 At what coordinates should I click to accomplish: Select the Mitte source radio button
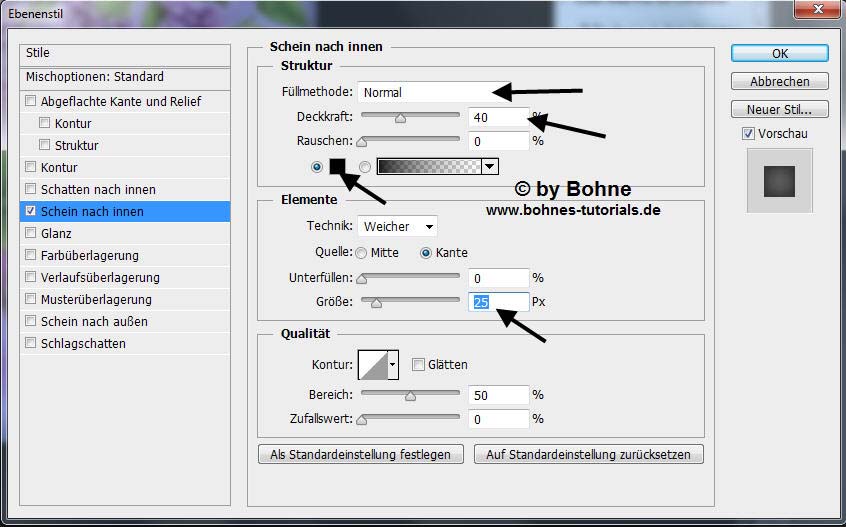pyautogui.click(x=361, y=253)
